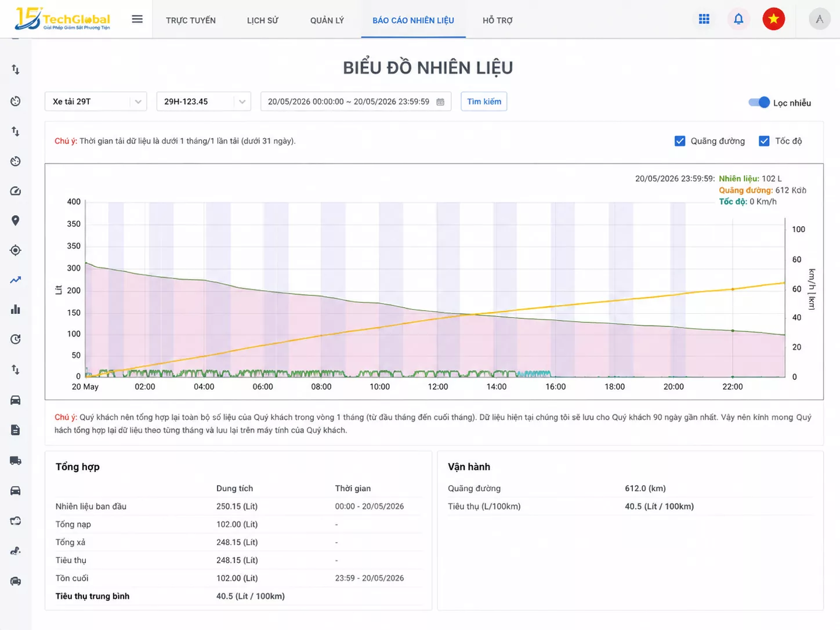This screenshot has height=630, width=840.
Task: Open the notification bell
Action: 738,19
